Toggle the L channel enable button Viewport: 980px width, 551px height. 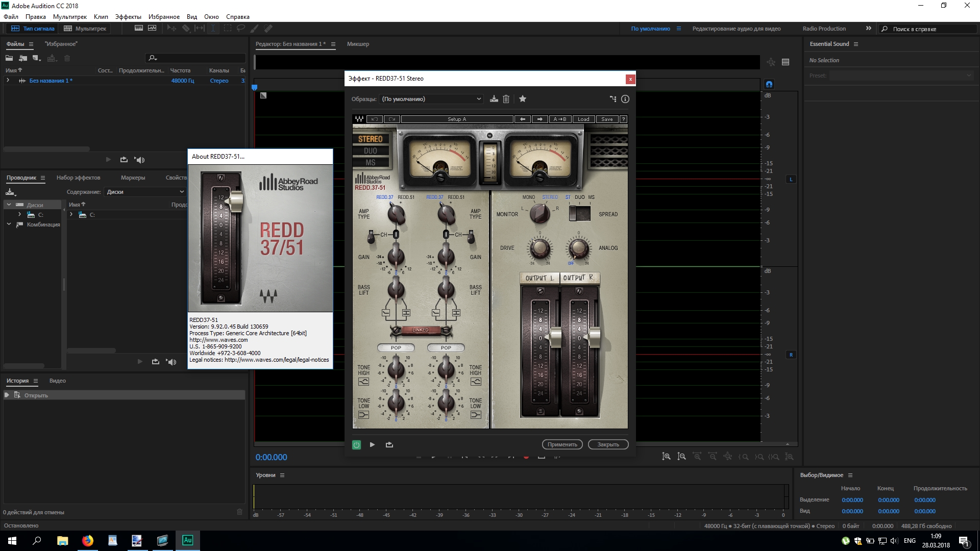tap(791, 179)
